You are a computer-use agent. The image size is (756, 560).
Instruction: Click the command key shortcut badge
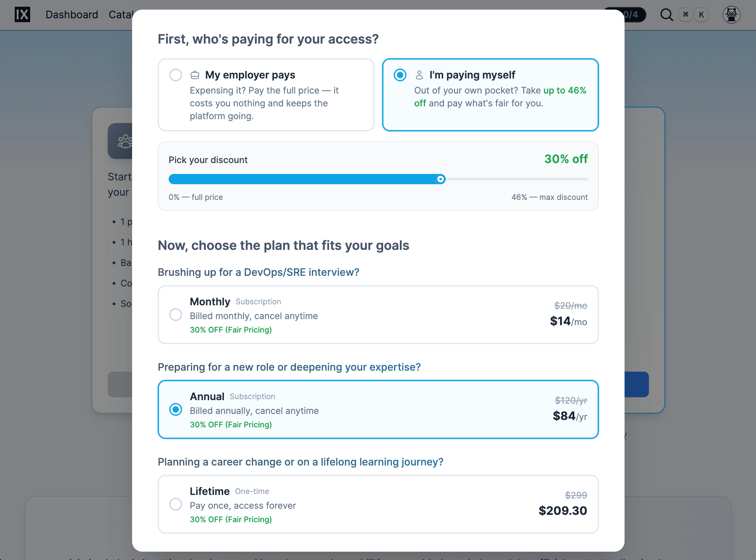tap(685, 14)
